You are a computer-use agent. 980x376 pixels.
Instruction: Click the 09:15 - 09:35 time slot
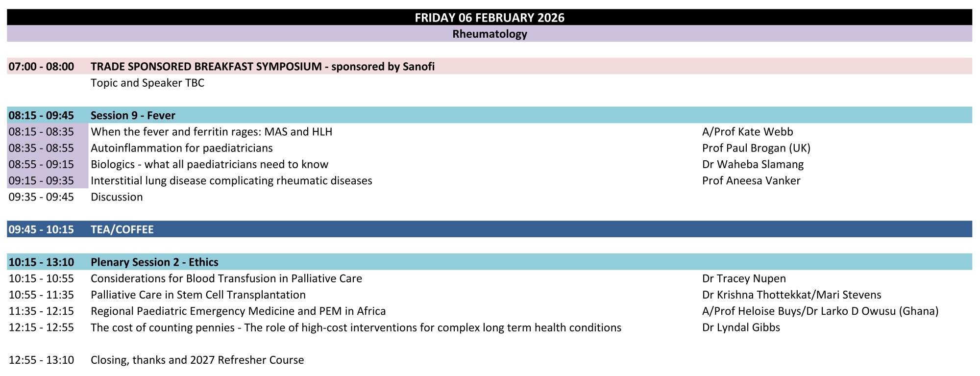tap(41, 180)
